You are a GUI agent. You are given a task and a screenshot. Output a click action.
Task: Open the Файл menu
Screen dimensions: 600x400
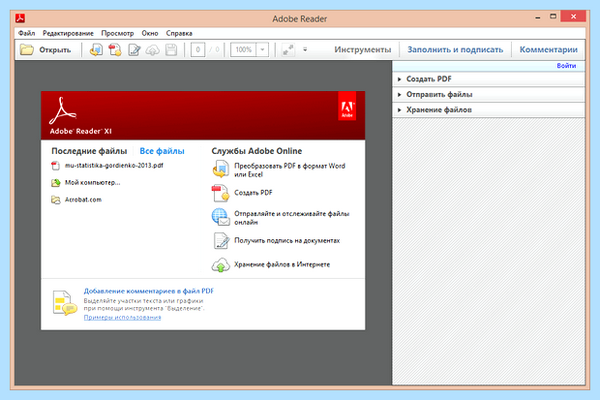[x=26, y=33]
